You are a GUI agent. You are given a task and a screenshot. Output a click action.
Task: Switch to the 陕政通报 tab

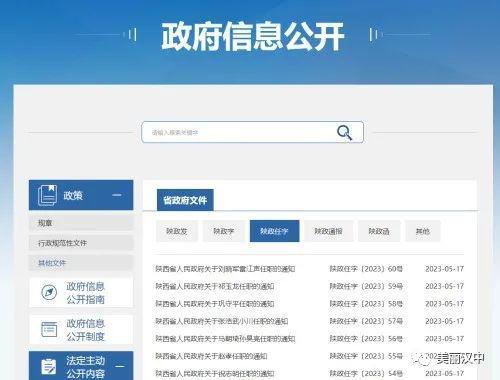pyautogui.click(x=328, y=231)
